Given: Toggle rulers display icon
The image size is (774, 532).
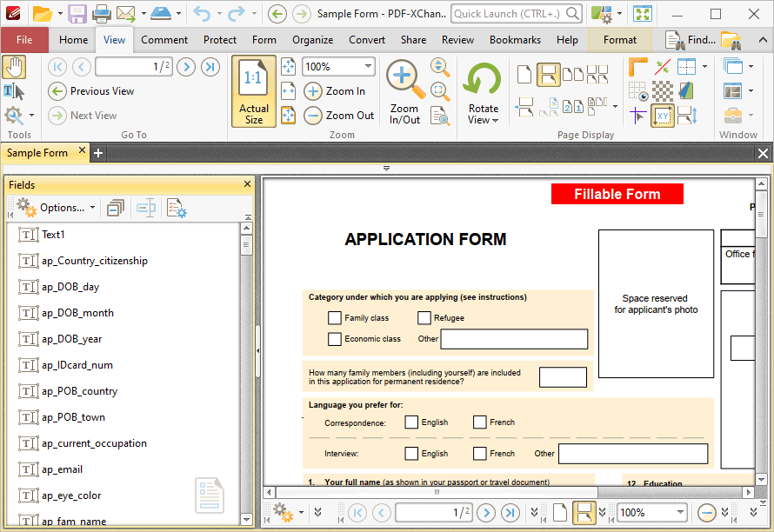Looking at the screenshot, I should 637,67.
